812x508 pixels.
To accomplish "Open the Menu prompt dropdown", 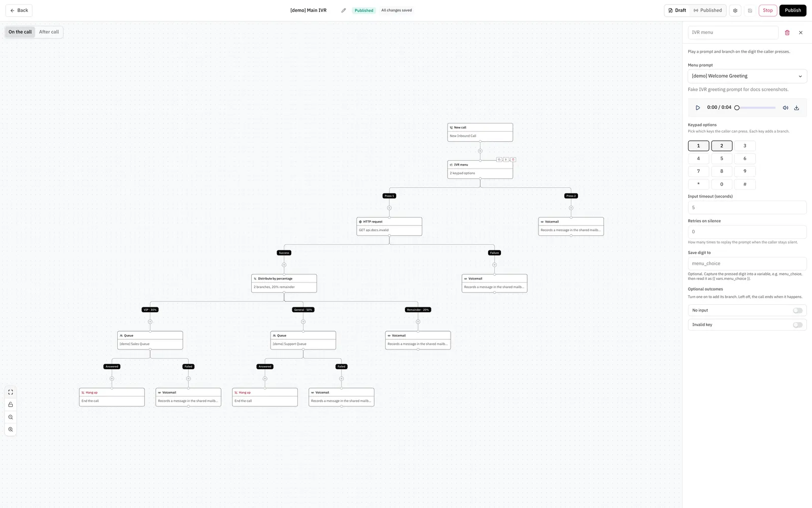I will [x=747, y=76].
